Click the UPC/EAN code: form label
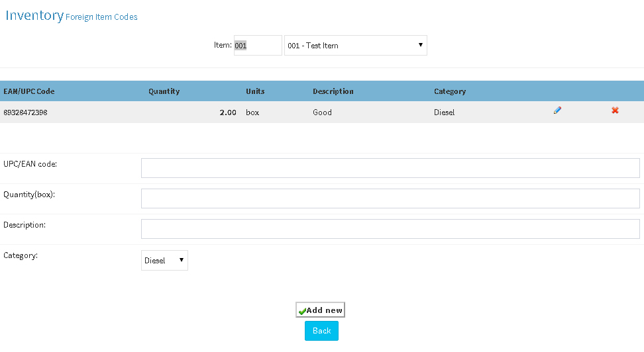Viewport: 644px width, 352px height. click(x=30, y=164)
